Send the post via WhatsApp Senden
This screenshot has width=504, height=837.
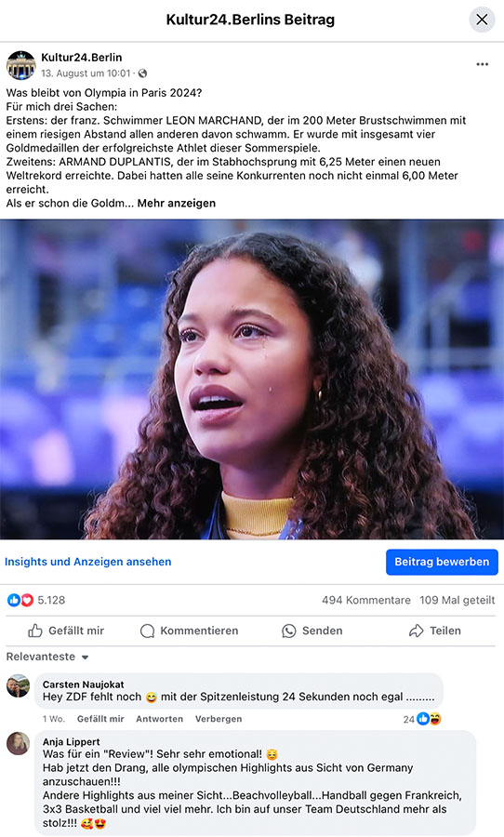pyautogui.click(x=312, y=631)
